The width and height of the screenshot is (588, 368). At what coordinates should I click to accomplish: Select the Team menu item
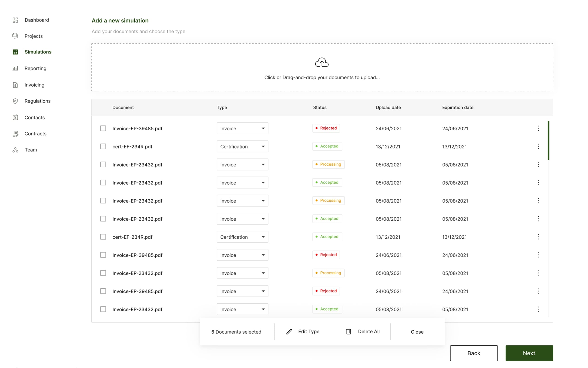tap(31, 150)
